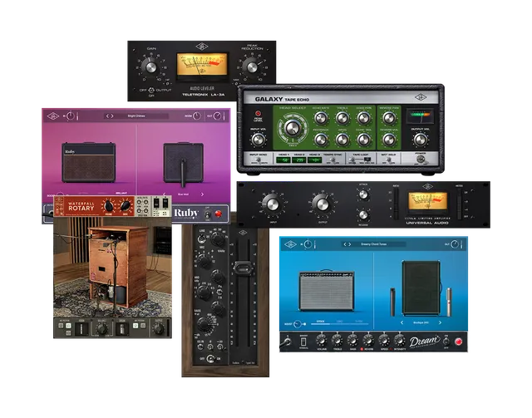Click the Galaxy Output Vol knob
The height and width of the screenshot is (418, 532).
tap(420, 140)
